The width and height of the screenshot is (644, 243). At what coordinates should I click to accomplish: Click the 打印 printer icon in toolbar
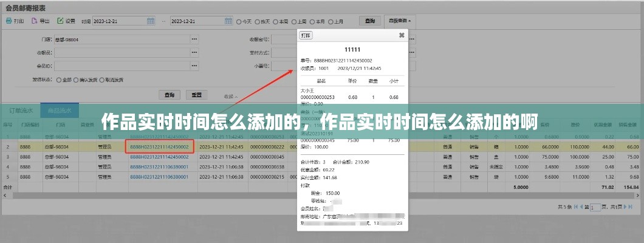tap(9, 21)
